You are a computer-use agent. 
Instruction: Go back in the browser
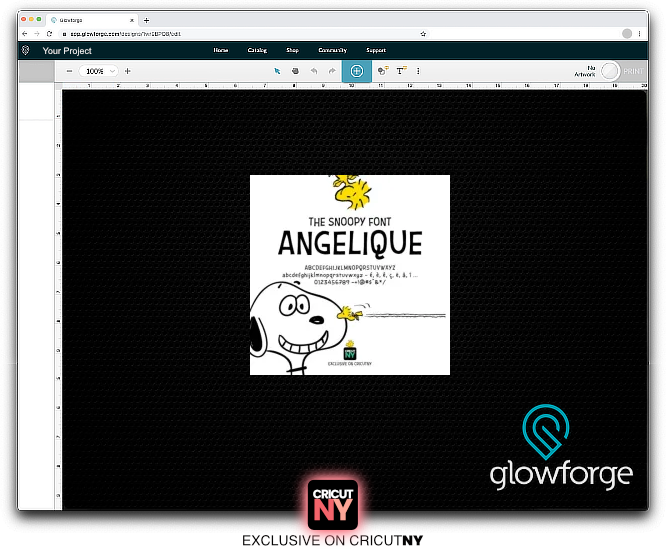pyautogui.click(x=25, y=34)
